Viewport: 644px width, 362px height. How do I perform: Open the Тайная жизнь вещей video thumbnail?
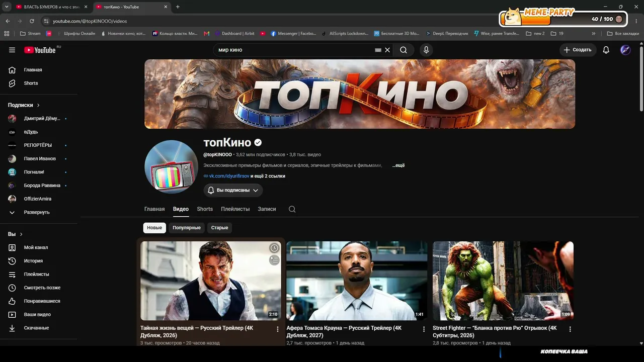pyautogui.click(x=211, y=281)
